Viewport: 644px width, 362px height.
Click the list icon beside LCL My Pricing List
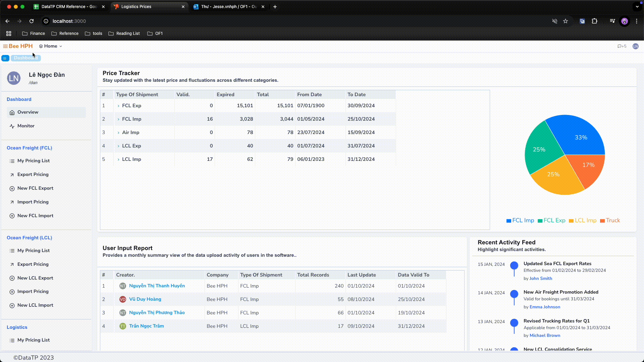pos(12,251)
